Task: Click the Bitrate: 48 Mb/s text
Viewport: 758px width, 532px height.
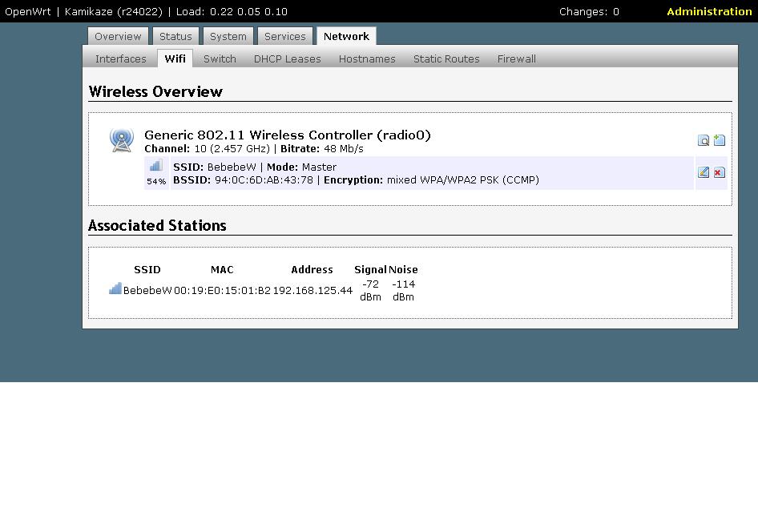Action: [322, 149]
